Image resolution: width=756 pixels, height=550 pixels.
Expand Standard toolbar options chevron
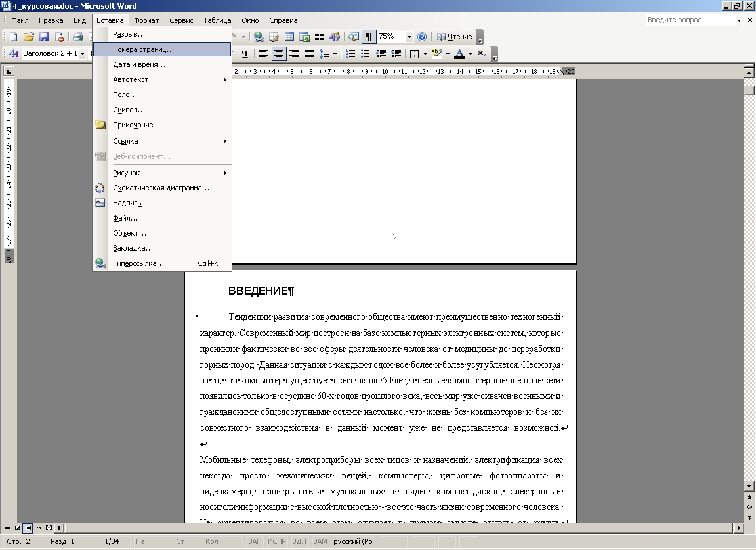click(480, 37)
